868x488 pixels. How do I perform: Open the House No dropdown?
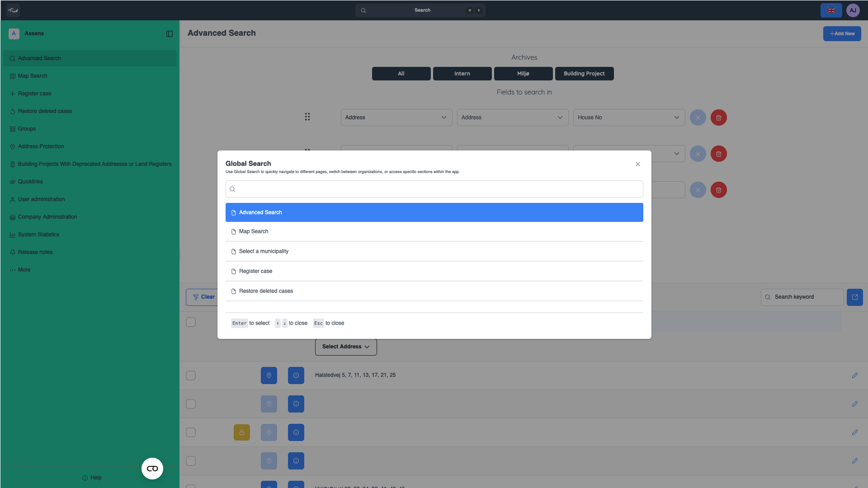pyautogui.click(x=628, y=117)
